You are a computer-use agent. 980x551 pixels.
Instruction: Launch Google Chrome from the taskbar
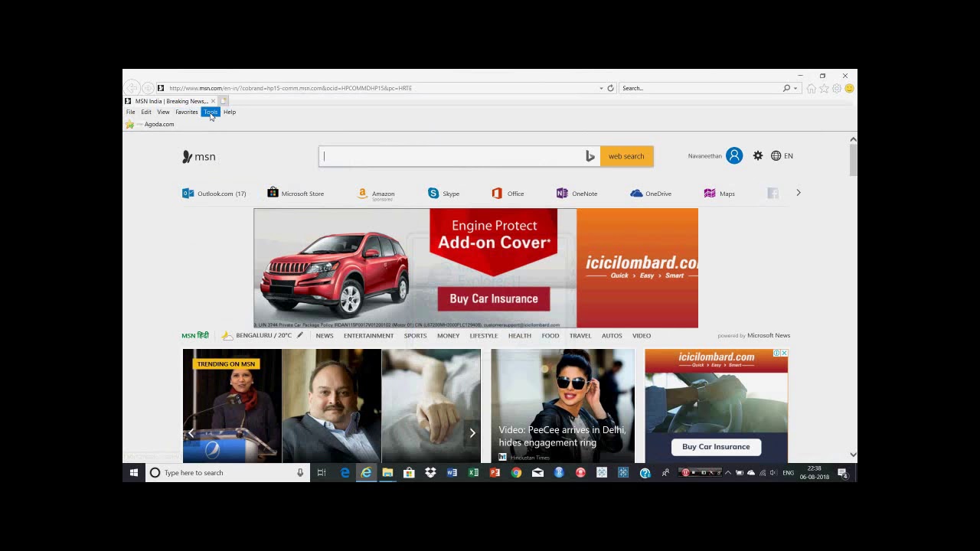tap(516, 473)
